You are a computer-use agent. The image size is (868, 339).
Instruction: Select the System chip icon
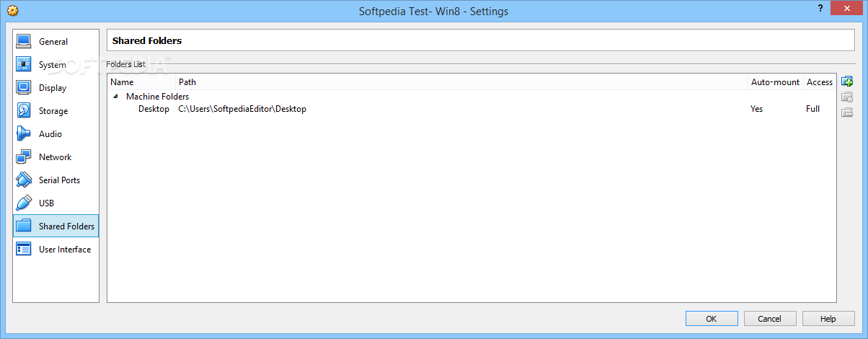point(24,65)
